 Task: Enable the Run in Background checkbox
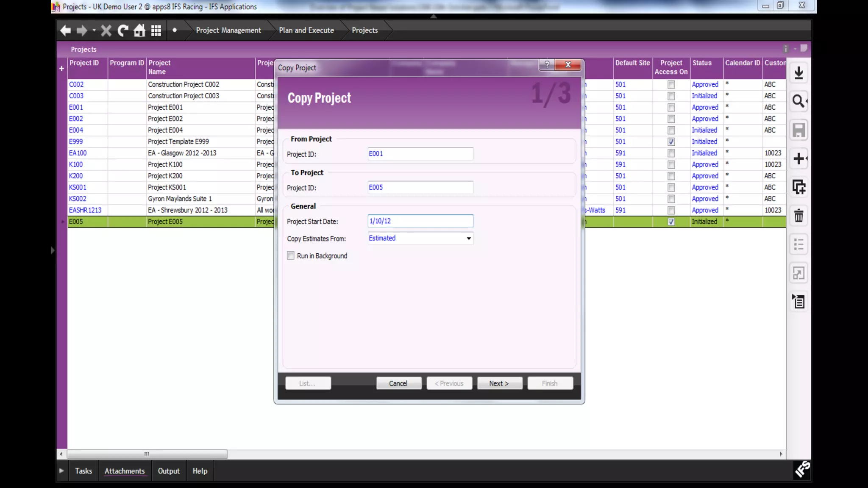point(291,255)
